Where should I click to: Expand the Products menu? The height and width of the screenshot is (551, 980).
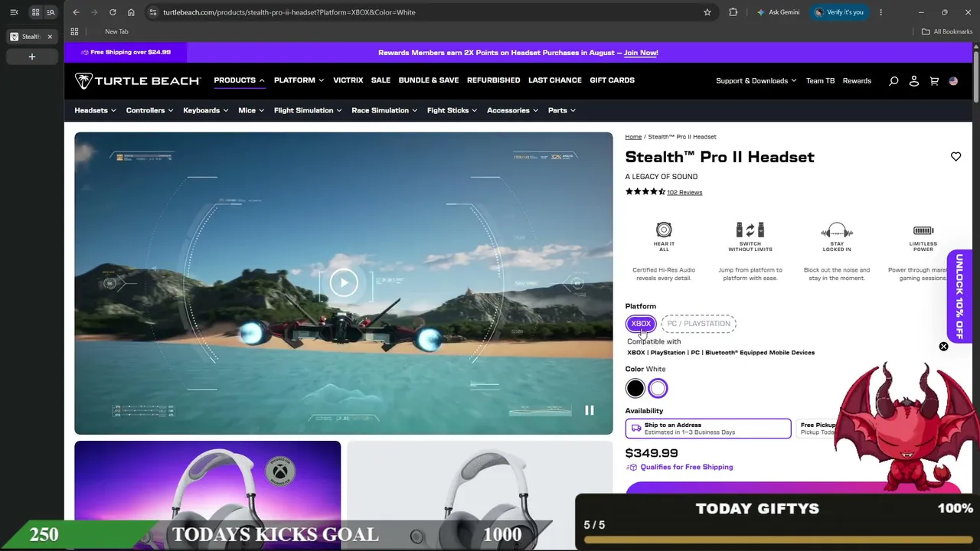(239, 80)
